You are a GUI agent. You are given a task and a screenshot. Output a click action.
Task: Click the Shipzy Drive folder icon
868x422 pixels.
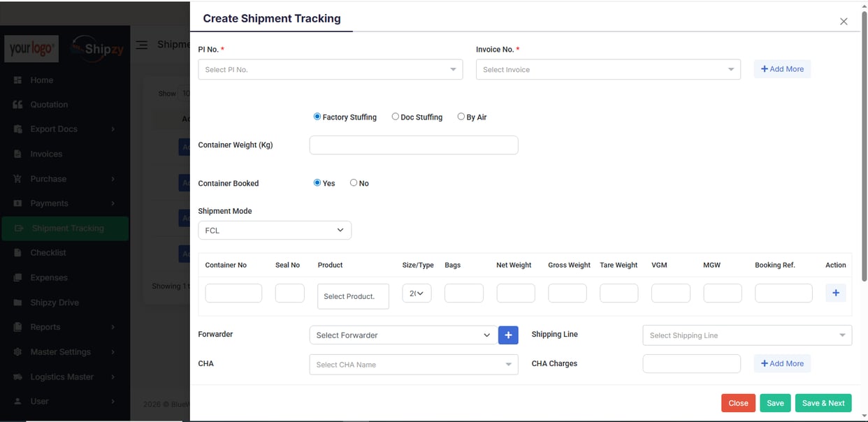pos(17,303)
